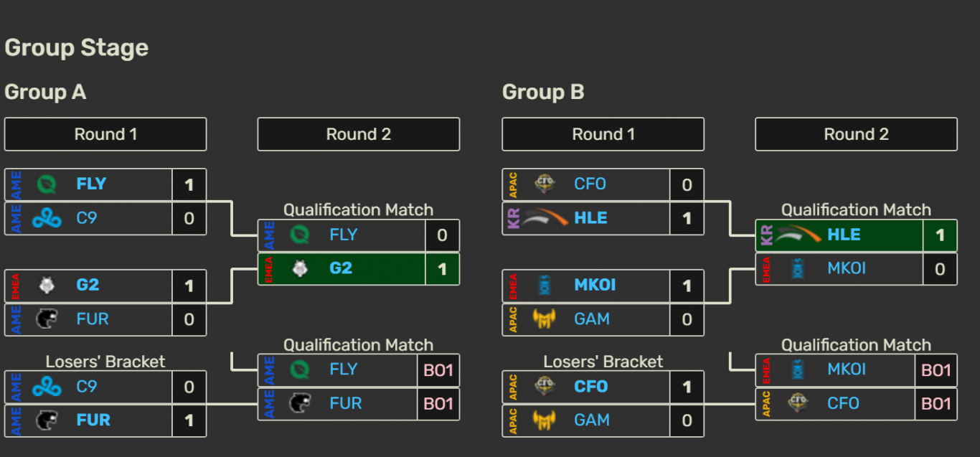The image size is (980, 457).
Task: Click the CFO logo in Group B Round 1
Action: (x=545, y=184)
